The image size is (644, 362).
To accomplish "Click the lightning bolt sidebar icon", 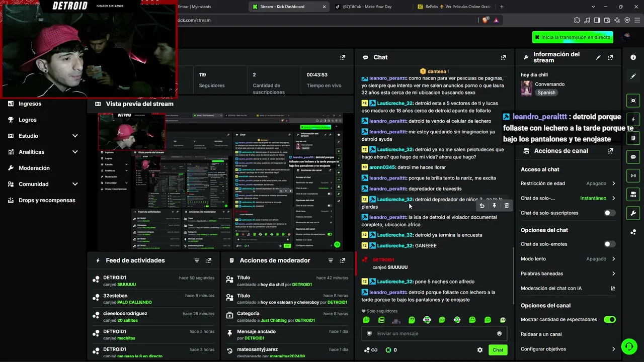I will click(x=633, y=120).
